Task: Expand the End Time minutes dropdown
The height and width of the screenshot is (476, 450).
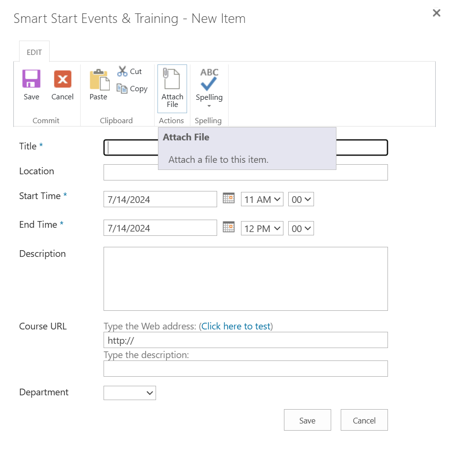Action: [x=301, y=228]
